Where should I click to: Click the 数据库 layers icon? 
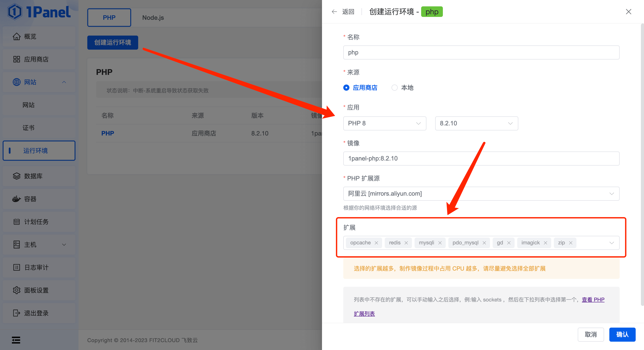coord(16,176)
